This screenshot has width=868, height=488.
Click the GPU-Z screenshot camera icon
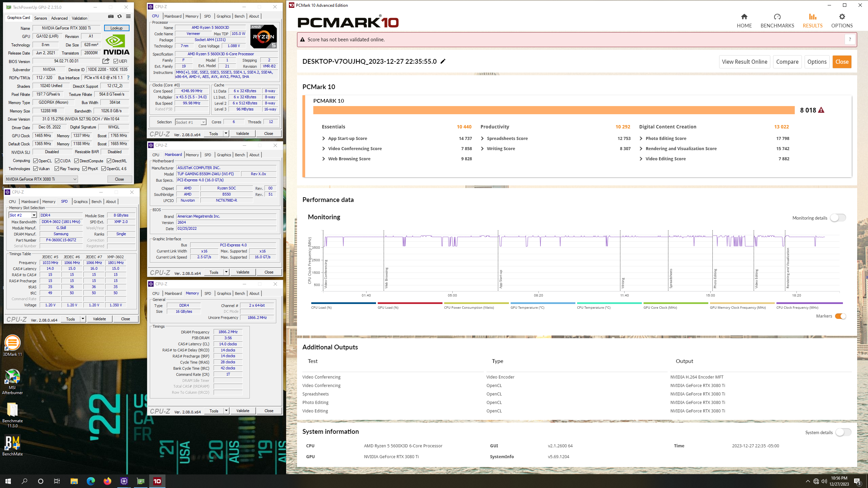(111, 16)
